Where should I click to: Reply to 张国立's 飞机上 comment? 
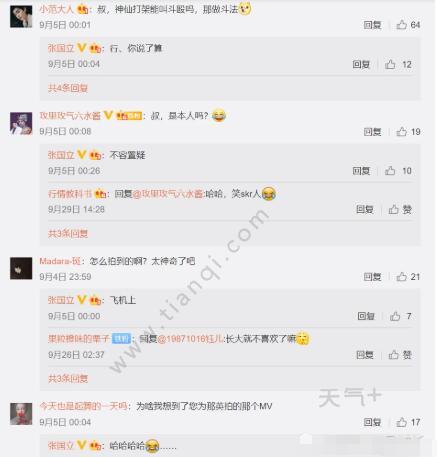click(366, 316)
